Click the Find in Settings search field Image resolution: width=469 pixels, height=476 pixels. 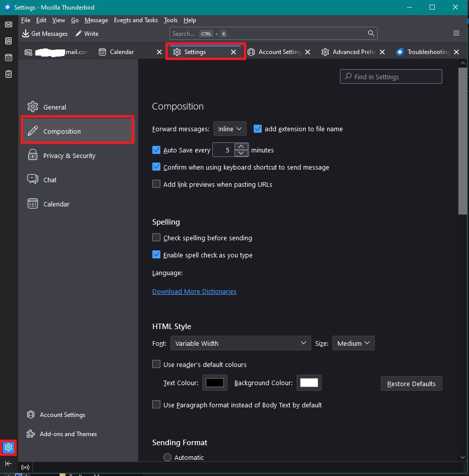391,77
